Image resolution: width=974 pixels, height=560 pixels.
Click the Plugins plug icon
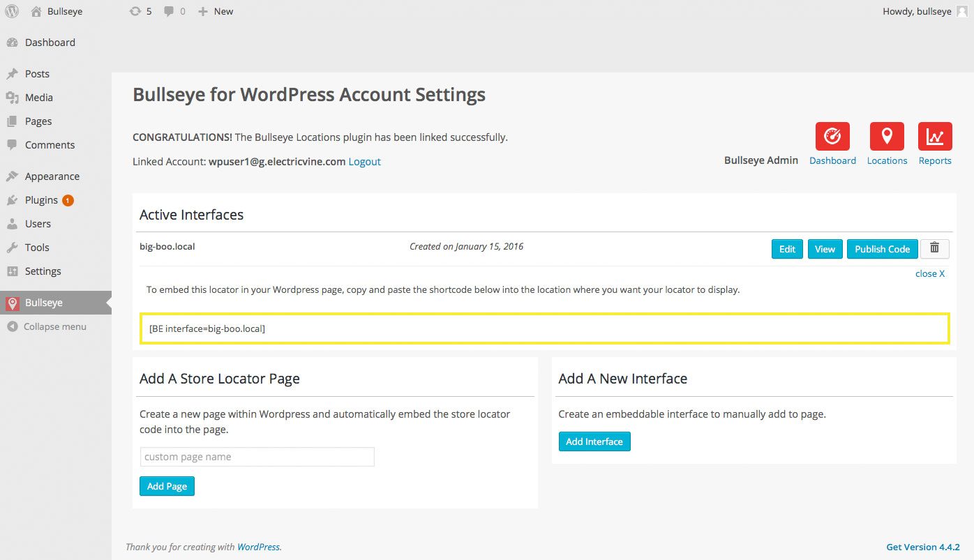pyautogui.click(x=12, y=200)
